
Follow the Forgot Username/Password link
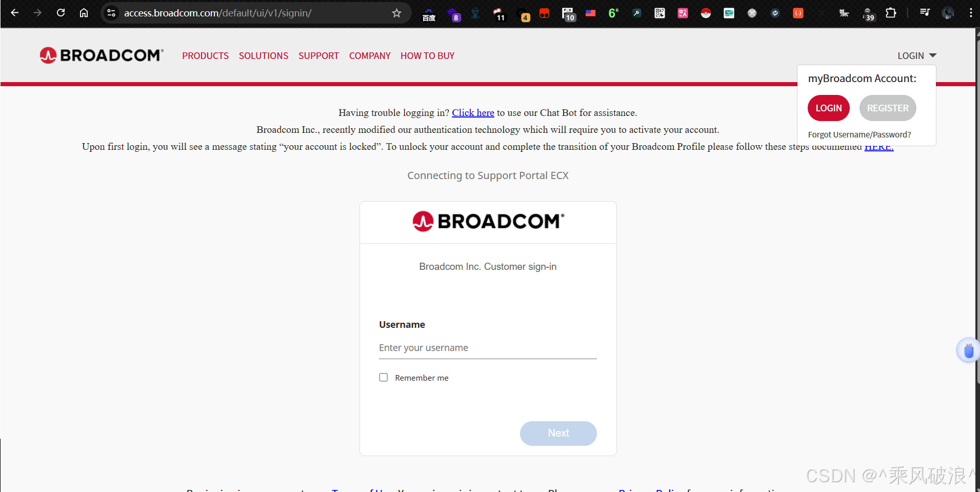tap(859, 134)
